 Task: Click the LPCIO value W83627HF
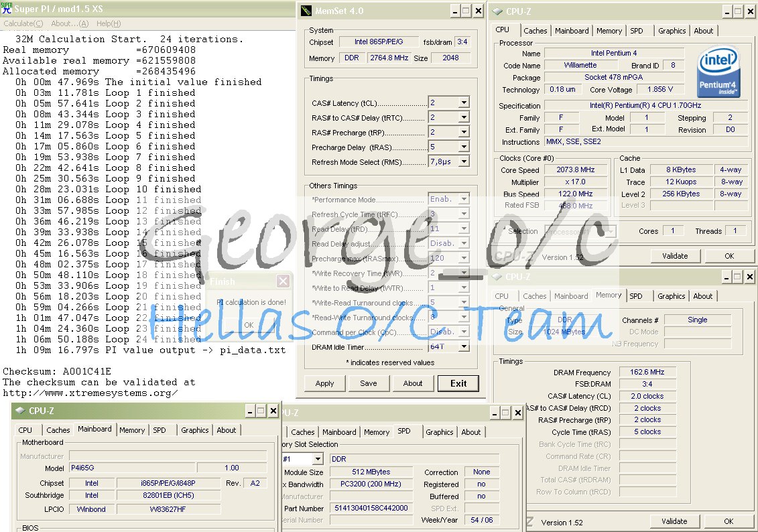168,509
